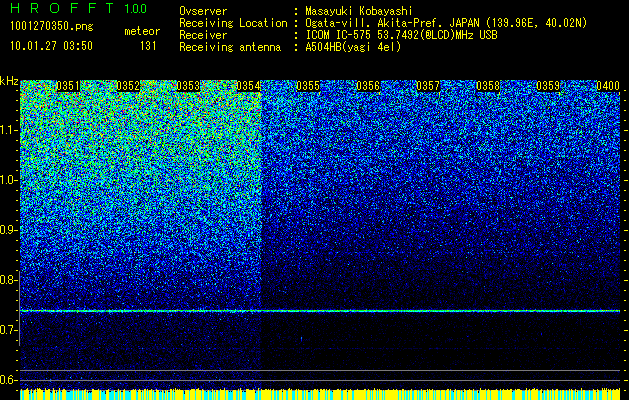Click the 1.1 kHz axis label

coord(8,130)
